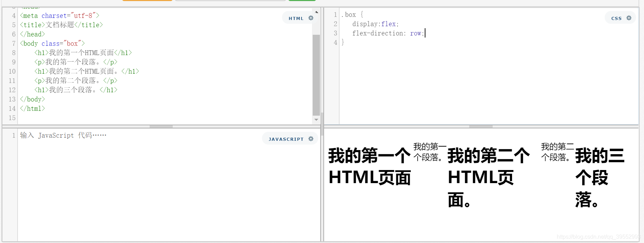Click line with body class="box"

[52, 43]
